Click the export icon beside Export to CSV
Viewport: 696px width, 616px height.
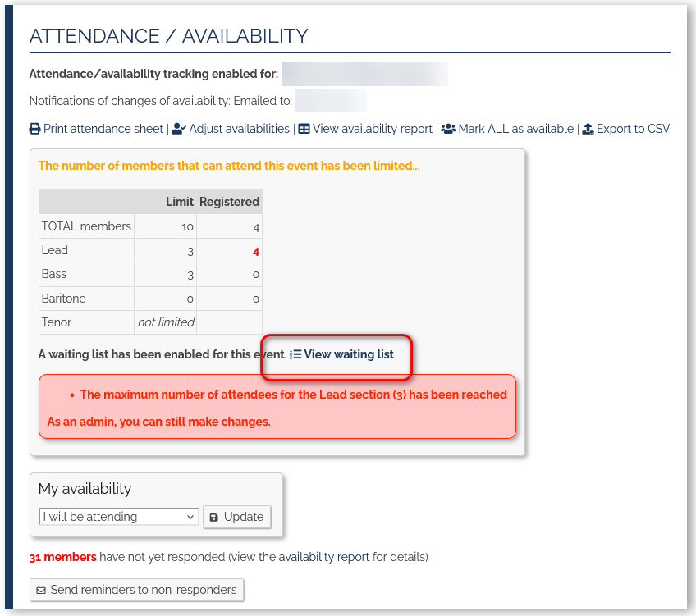pos(588,129)
